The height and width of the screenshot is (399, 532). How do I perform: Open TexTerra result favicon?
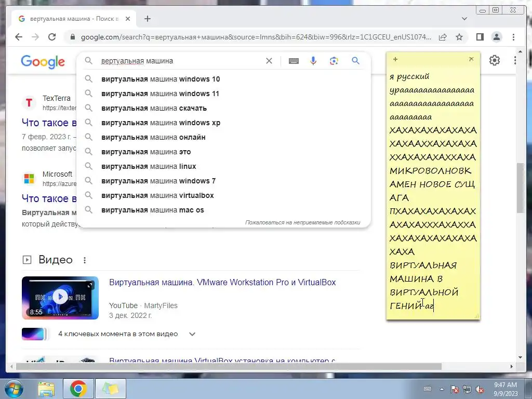(29, 102)
